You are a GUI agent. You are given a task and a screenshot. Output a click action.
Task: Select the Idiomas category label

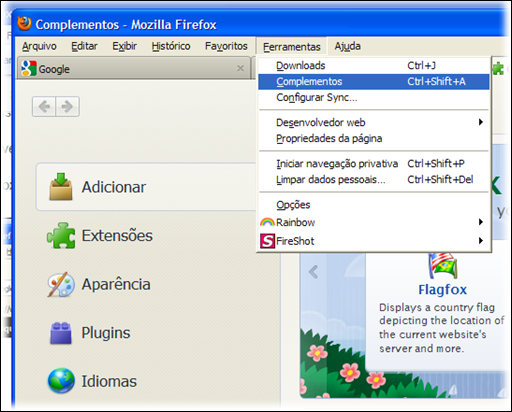coord(109,381)
